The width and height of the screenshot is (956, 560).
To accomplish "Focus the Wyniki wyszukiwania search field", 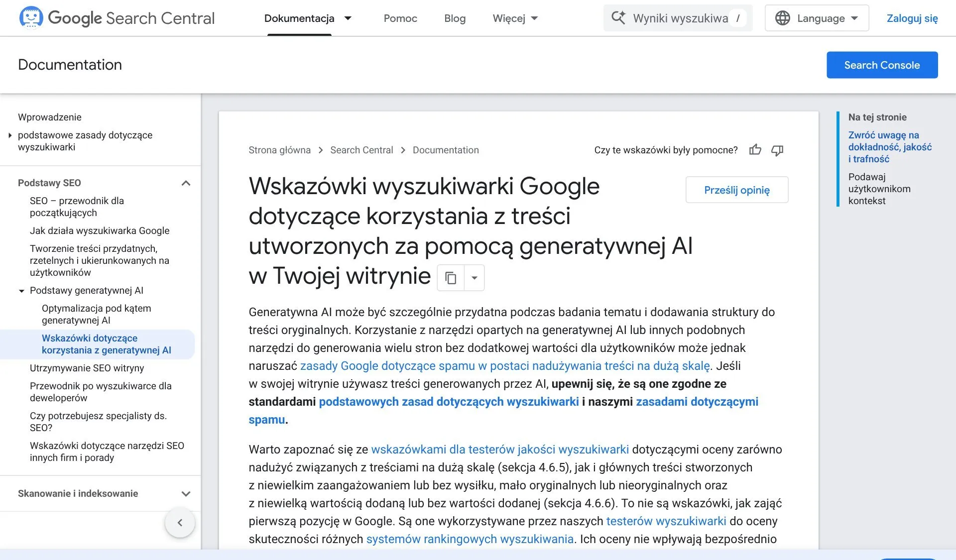I will 678,18.
